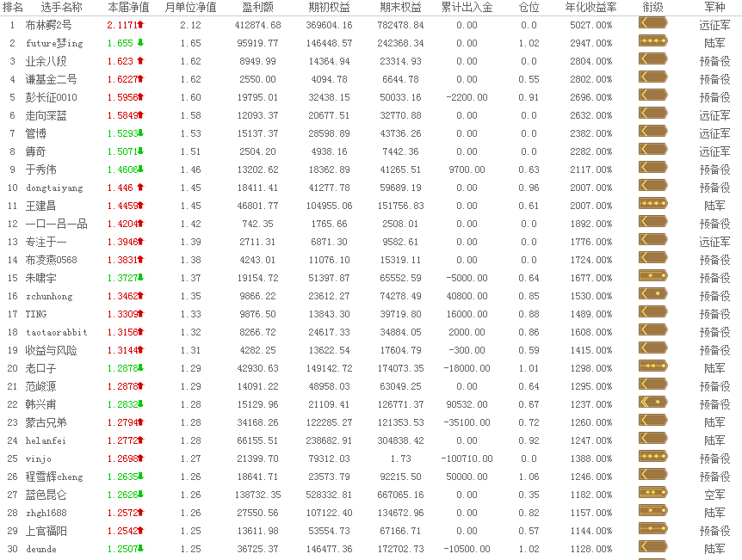742x560 pixels.
Task: Open player 范峻源
Action: coord(41,386)
